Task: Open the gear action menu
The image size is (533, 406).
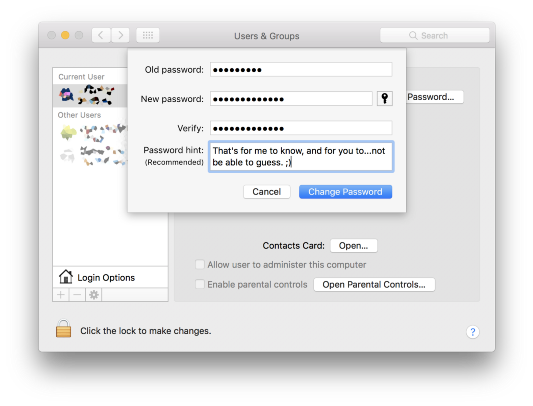Action: point(94,295)
